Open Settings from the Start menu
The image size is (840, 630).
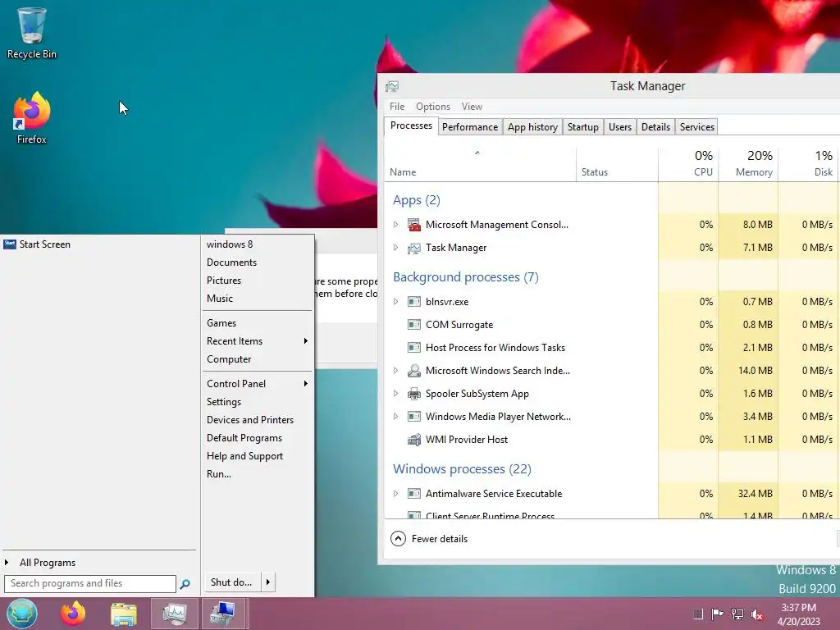click(224, 402)
